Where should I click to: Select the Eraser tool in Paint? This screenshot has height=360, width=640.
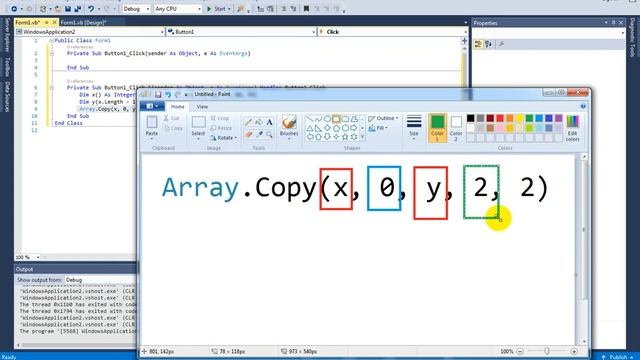(248, 134)
